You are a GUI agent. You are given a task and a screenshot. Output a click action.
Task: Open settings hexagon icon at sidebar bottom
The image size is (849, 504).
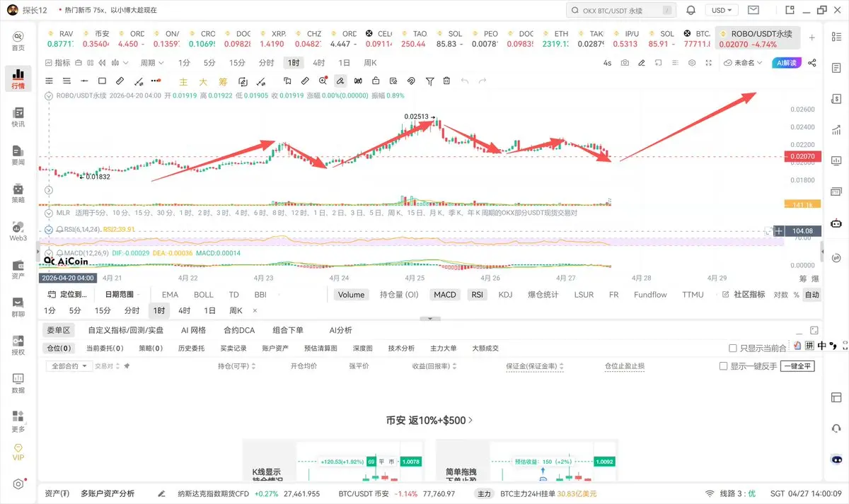coord(18,484)
